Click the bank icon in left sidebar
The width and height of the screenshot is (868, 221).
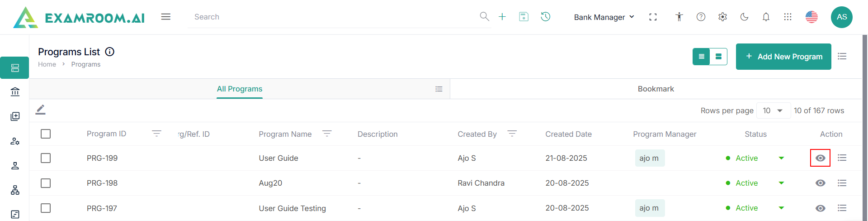coord(15,92)
